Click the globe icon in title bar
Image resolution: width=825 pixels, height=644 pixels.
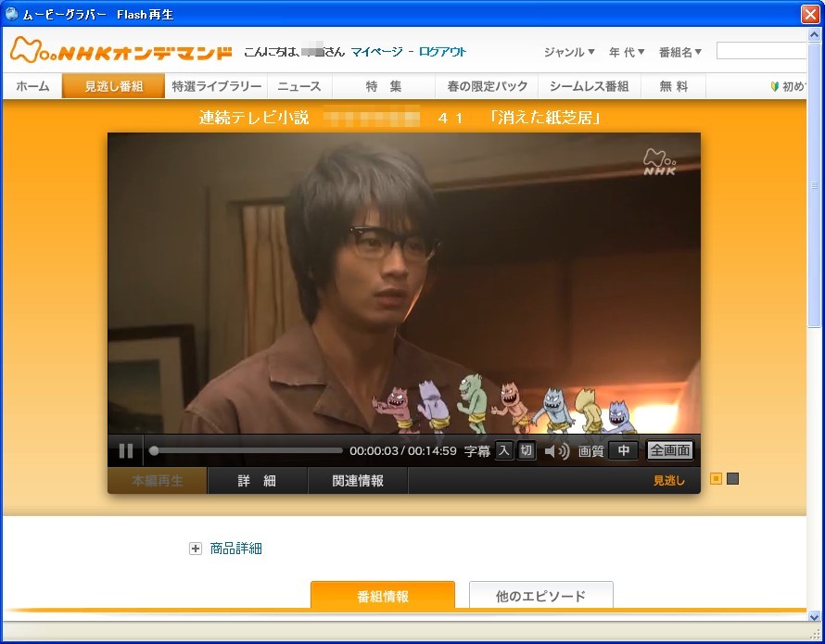[11, 14]
